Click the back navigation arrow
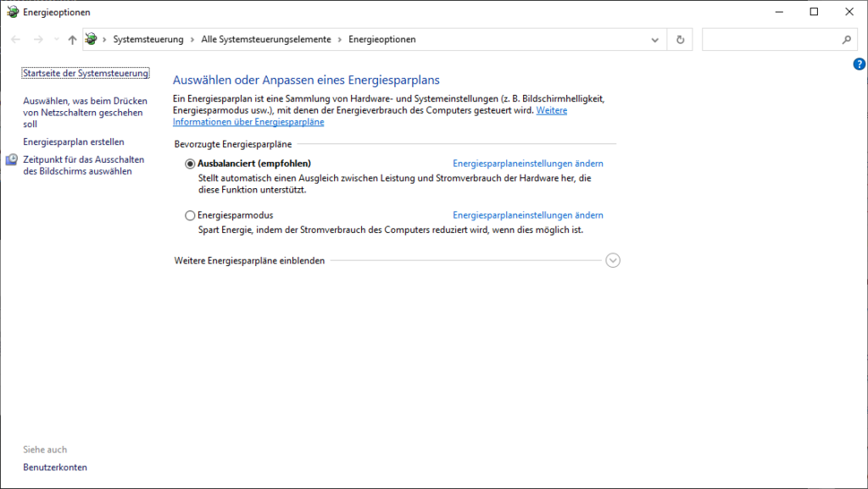The height and width of the screenshot is (489, 868). point(15,39)
